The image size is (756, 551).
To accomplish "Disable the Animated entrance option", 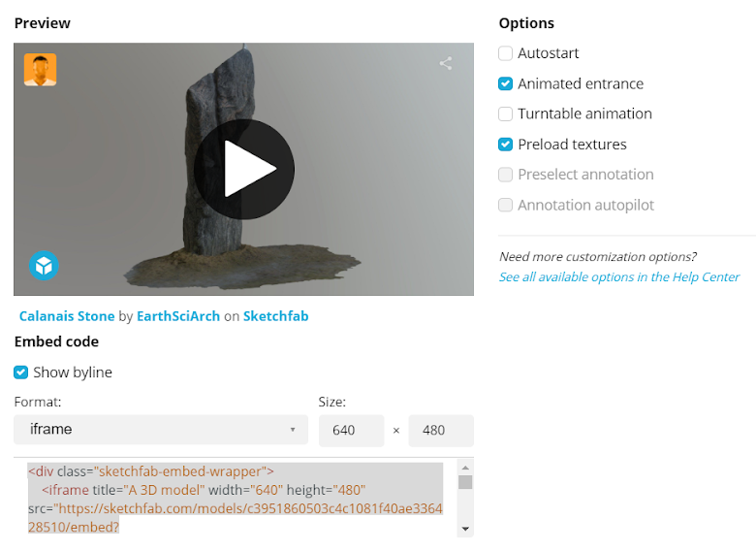I will 505,83.
